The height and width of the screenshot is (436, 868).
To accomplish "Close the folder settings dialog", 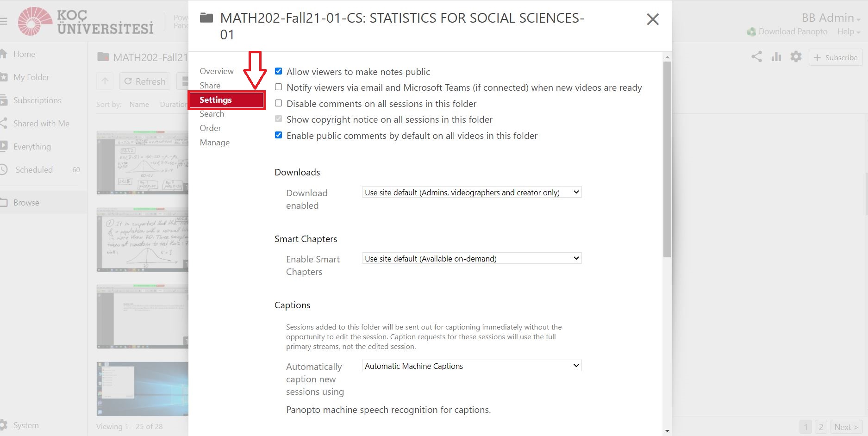I will point(653,19).
